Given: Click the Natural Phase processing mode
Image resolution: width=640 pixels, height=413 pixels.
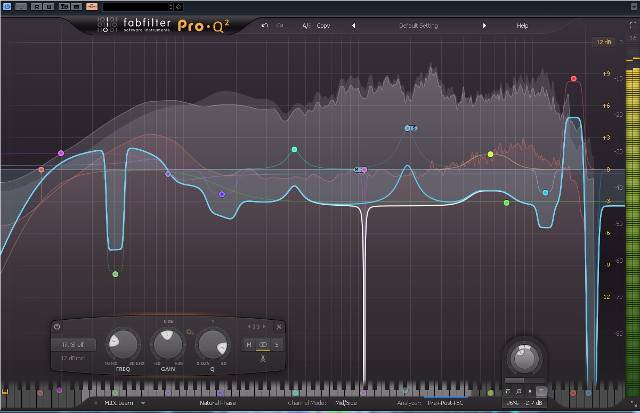Looking at the screenshot, I should coord(216,403).
